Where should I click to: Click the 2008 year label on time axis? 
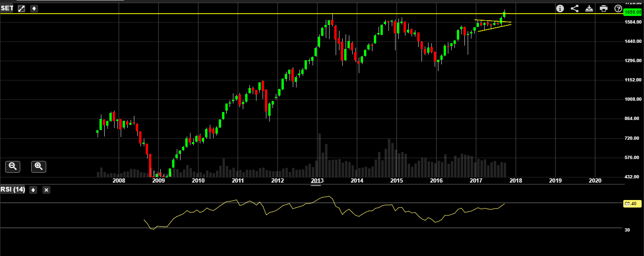(x=119, y=181)
